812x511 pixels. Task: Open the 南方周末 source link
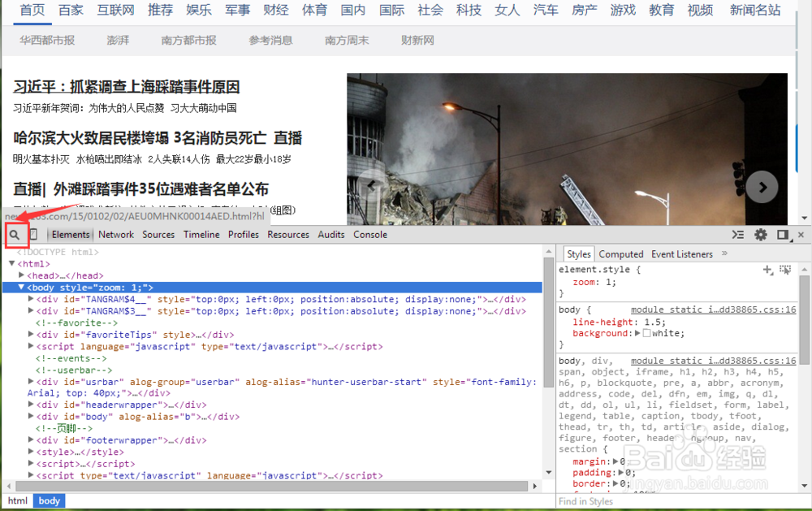(347, 41)
